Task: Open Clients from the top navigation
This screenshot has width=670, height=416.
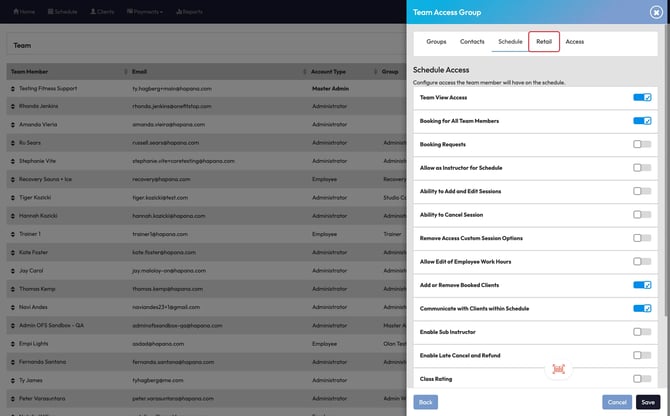Action: click(x=102, y=12)
